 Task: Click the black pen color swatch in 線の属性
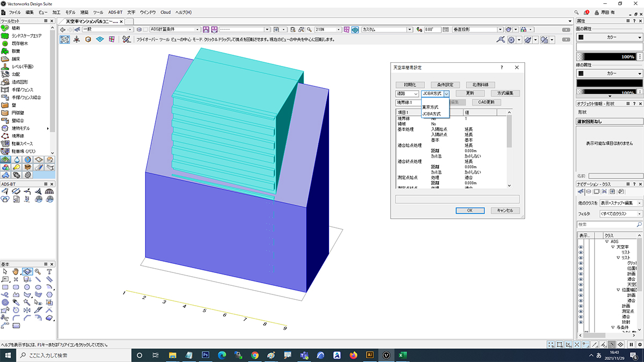click(x=609, y=83)
